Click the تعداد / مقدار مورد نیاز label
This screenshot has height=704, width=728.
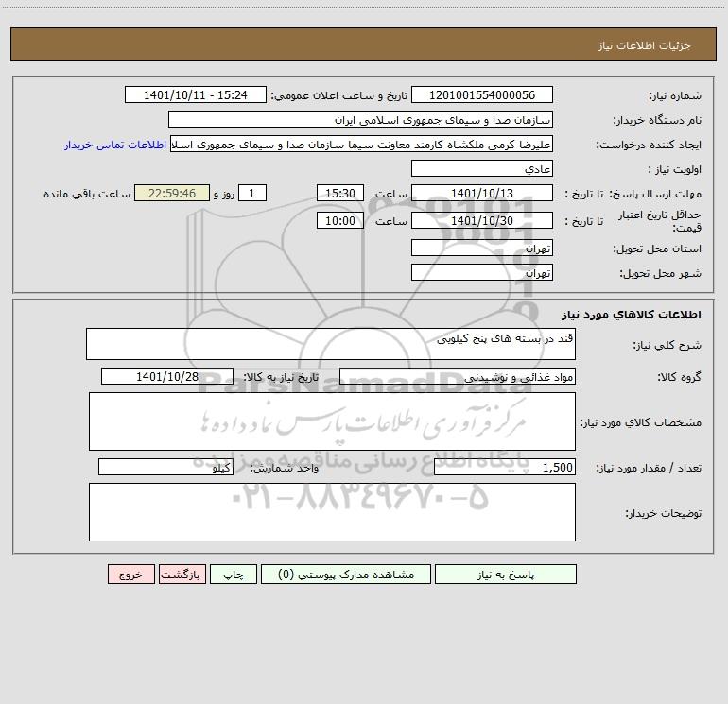click(649, 469)
